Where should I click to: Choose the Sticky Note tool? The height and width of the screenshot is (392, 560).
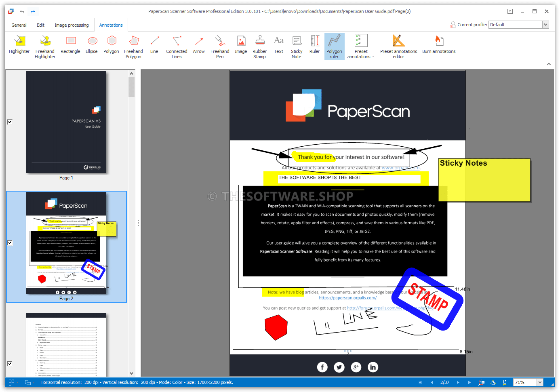(x=297, y=46)
